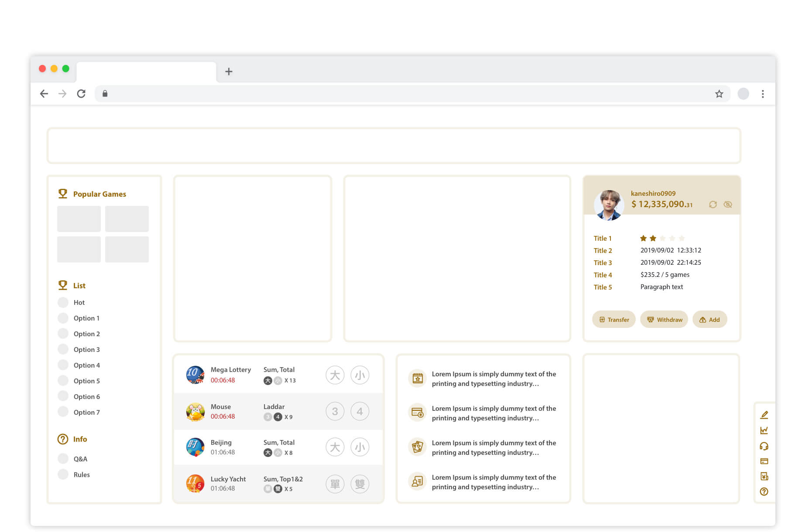The width and height of the screenshot is (809, 532).
Task: Click the headset support icon
Action: click(764, 446)
